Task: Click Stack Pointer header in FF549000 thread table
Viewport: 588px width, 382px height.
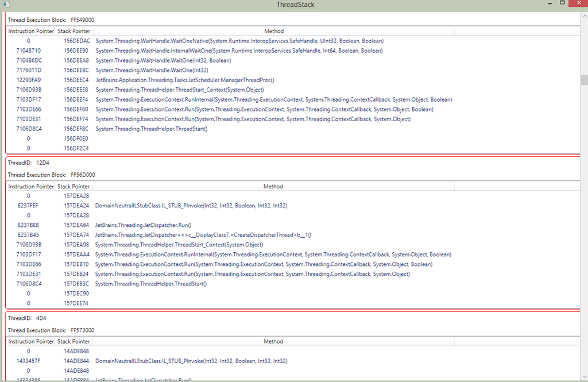Action: coord(74,31)
